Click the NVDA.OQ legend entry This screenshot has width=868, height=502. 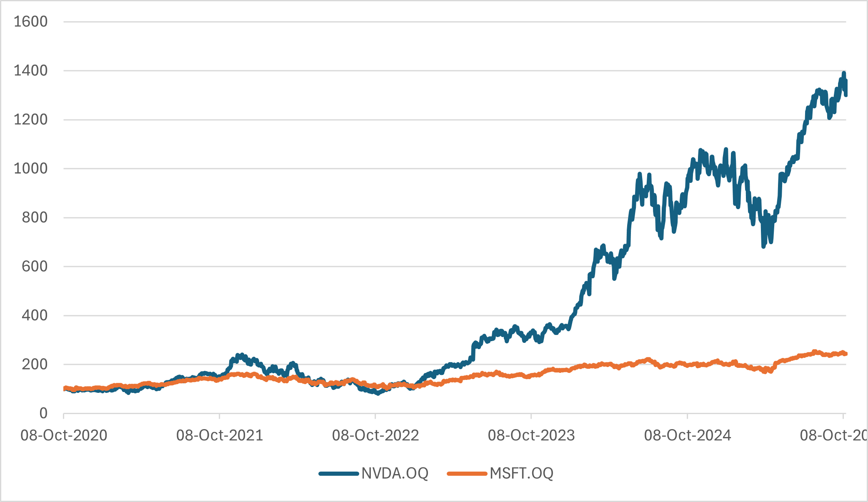point(394,473)
